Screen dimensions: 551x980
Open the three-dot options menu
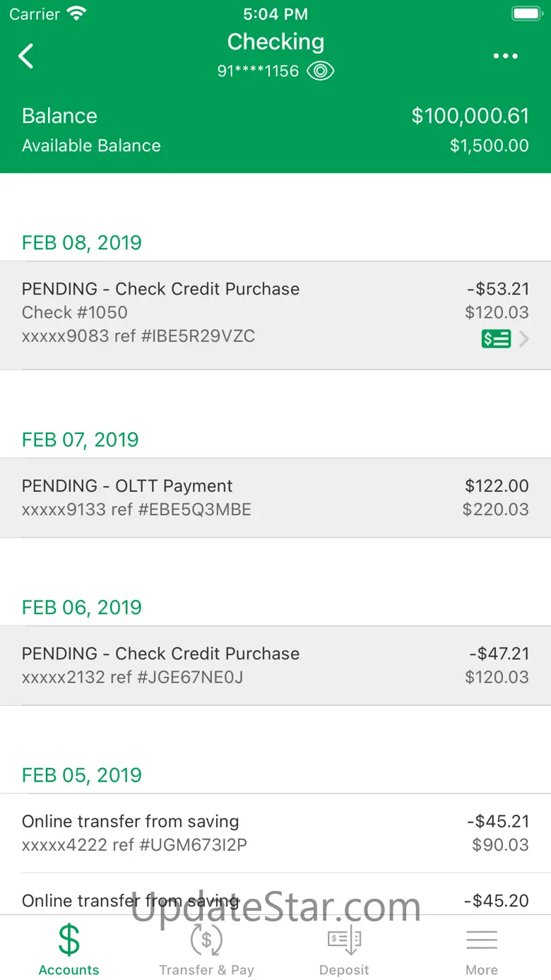click(x=505, y=57)
